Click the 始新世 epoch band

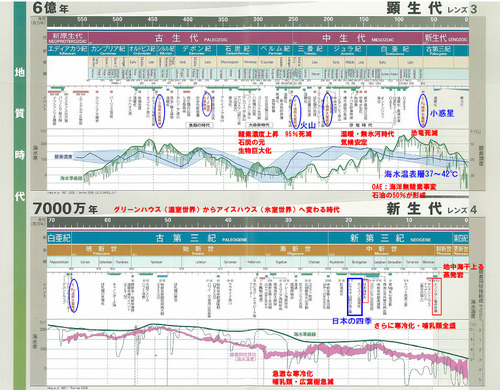[198, 250]
